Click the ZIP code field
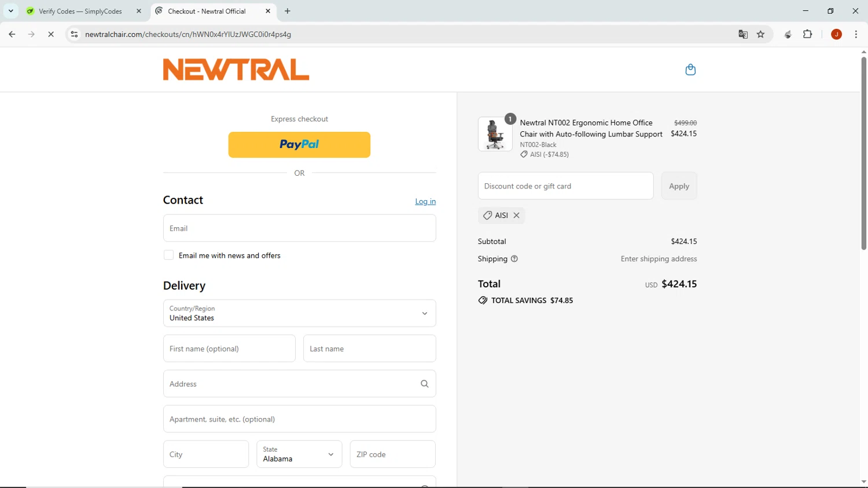The height and width of the screenshot is (488, 868). (392, 454)
